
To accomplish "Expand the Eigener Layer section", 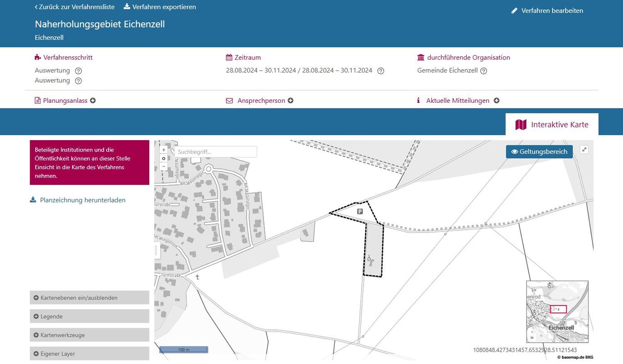I will [x=89, y=354].
